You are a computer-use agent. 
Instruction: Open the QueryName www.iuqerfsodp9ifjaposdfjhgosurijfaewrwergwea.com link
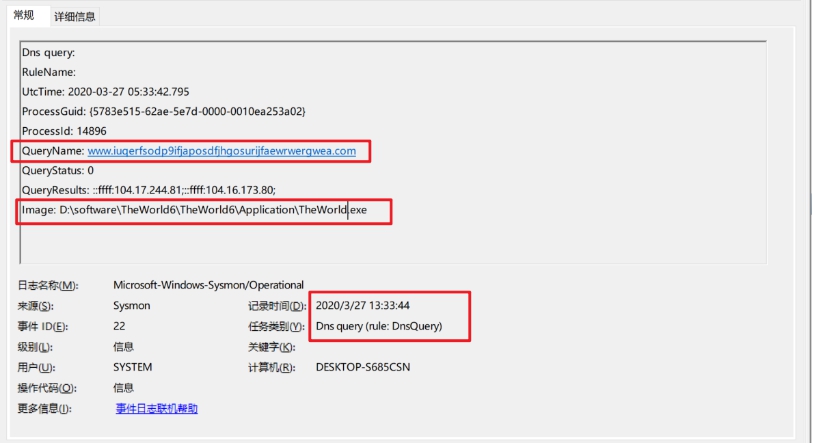coord(221,151)
